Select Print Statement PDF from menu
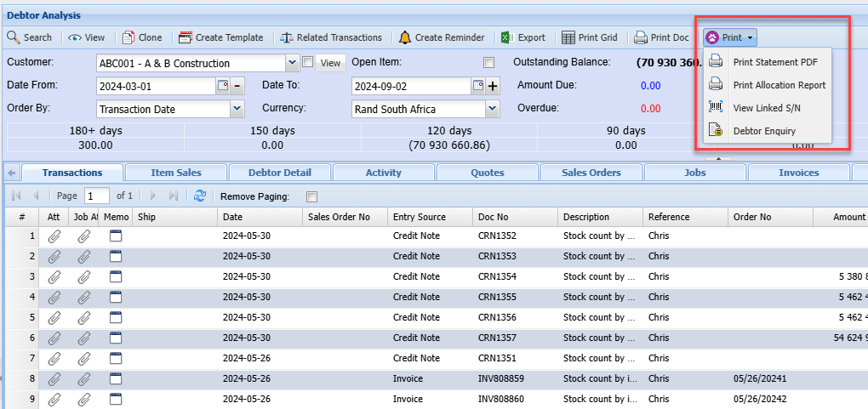868x409 pixels. click(x=774, y=62)
